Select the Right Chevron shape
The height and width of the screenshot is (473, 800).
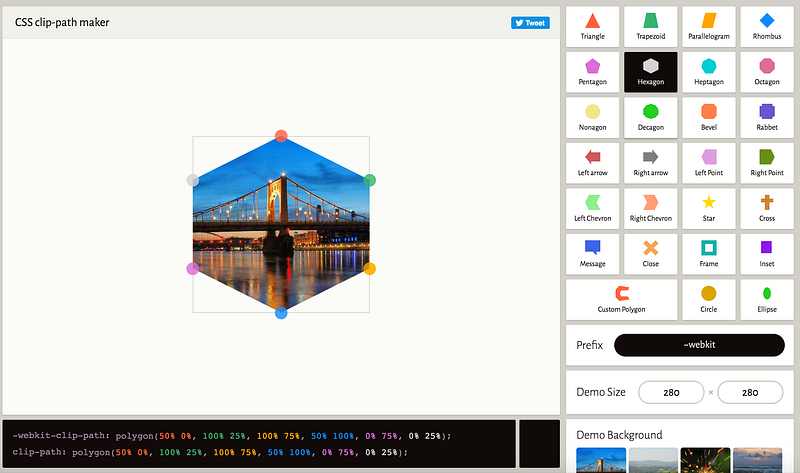pyautogui.click(x=651, y=209)
